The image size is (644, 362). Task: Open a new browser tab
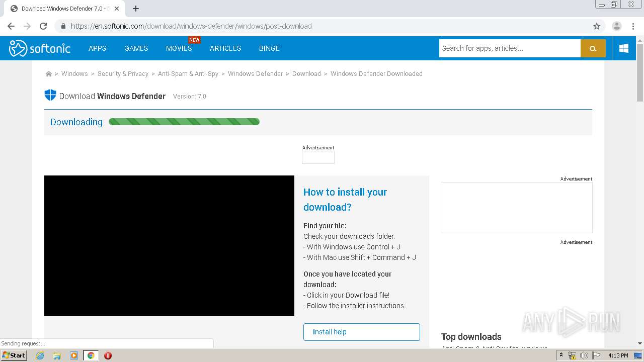pyautogui.click(x=136, y=9)
